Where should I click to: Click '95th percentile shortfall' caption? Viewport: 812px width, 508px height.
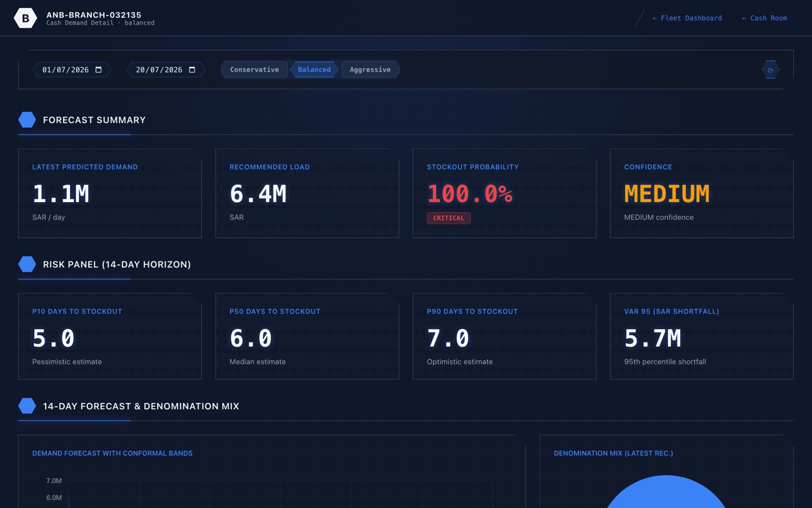(x=665, y=362)
